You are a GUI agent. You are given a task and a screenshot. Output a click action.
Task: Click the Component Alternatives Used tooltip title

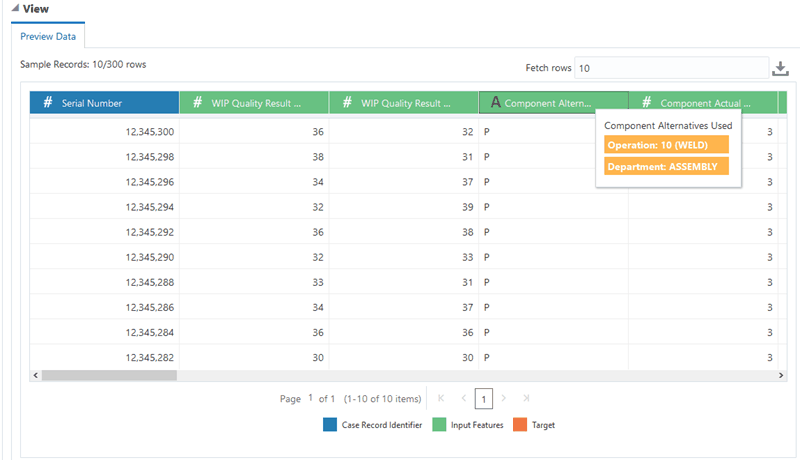point(668,125)
